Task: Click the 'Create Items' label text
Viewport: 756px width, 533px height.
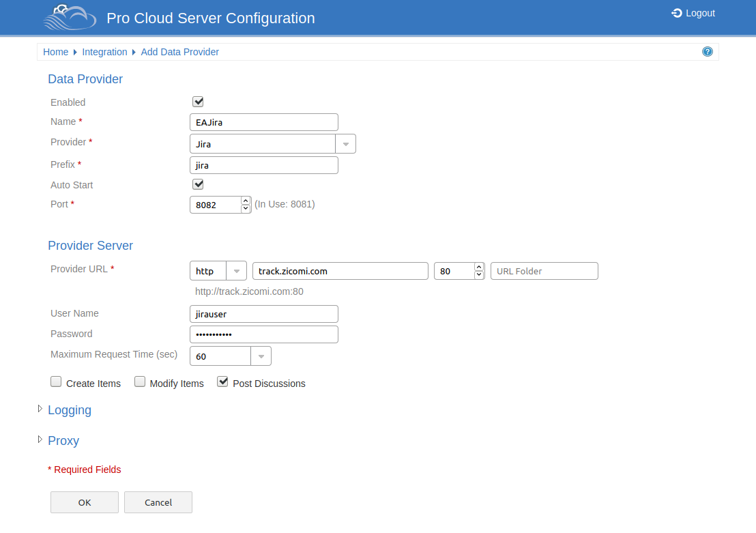Action: tap(93, 384)
